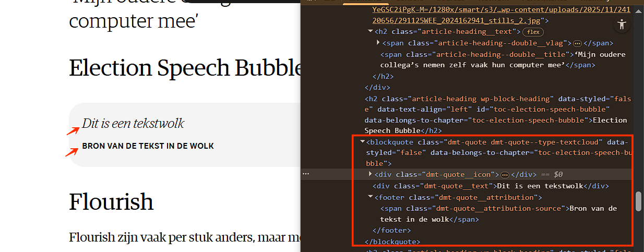644x252 pixels.
Task: Collapse the footer dmt-quote__attribution node
Action: (371, 197)
